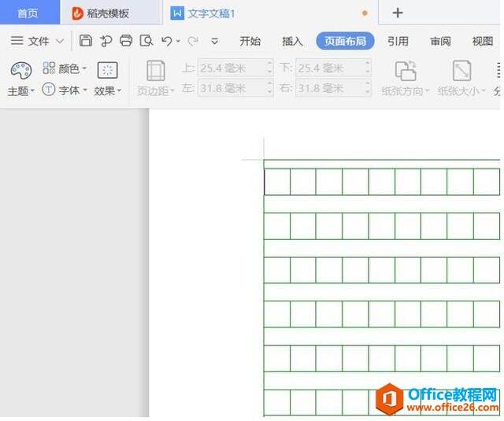504x421 pixels.
Task: Open the 颜色 theme colors dropdown
Action: tap(65, 68)
